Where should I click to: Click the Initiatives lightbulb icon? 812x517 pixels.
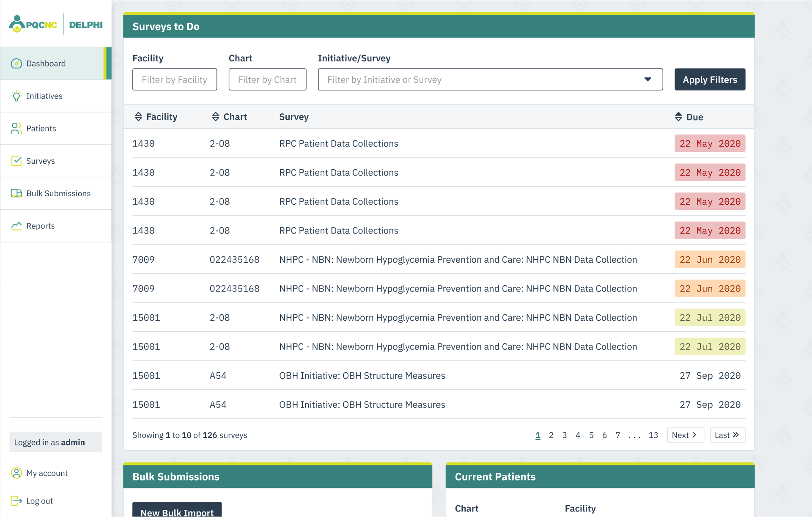16,96
